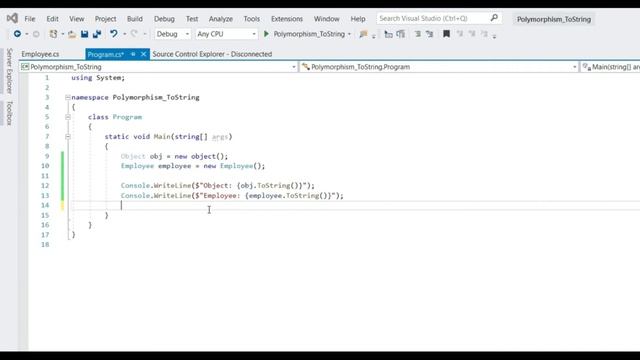The width and height of the screenshot is (640, 360).
Task: Start debugging with the green play icon
Action: point(267,34)
